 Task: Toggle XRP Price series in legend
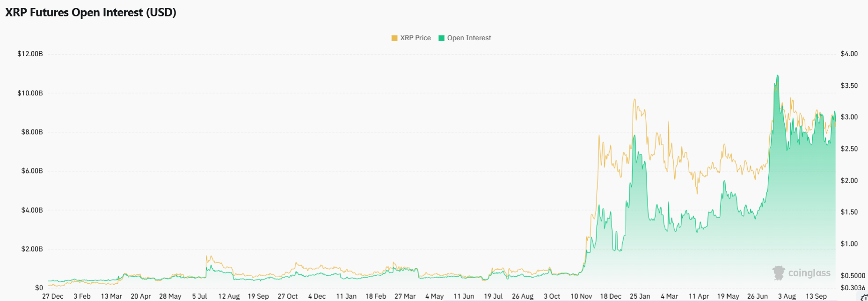click(x=415, y=38)
